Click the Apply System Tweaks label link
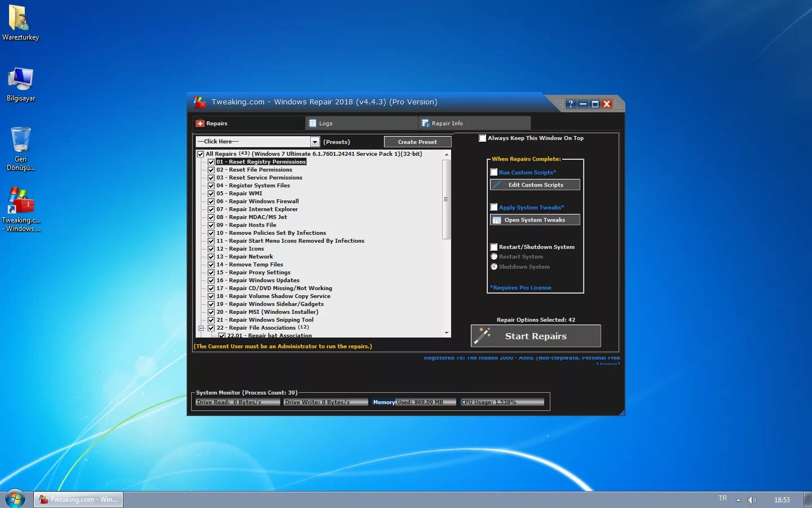Viewport: 812px width, 508px height. [531, 208]
